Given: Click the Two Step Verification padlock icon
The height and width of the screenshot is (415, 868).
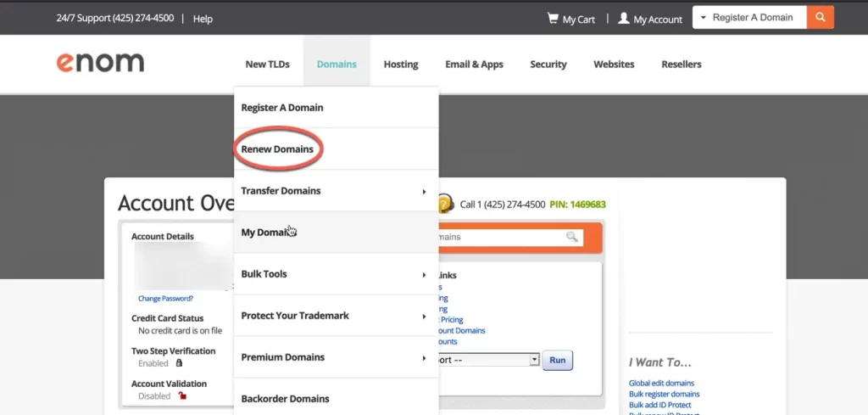Looking at the screenshot, I should pos(179,363).
